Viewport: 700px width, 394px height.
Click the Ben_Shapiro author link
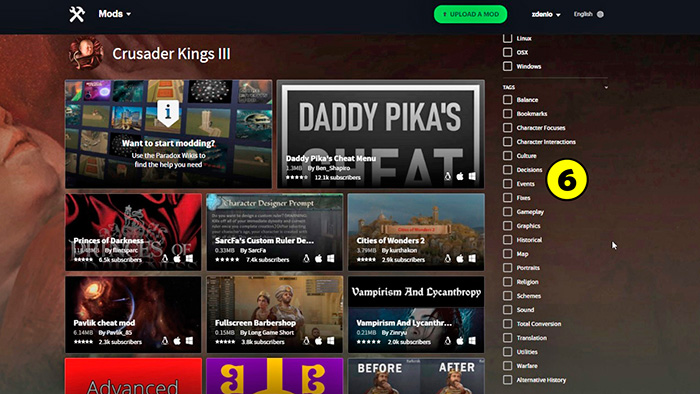tap(333, 168)
